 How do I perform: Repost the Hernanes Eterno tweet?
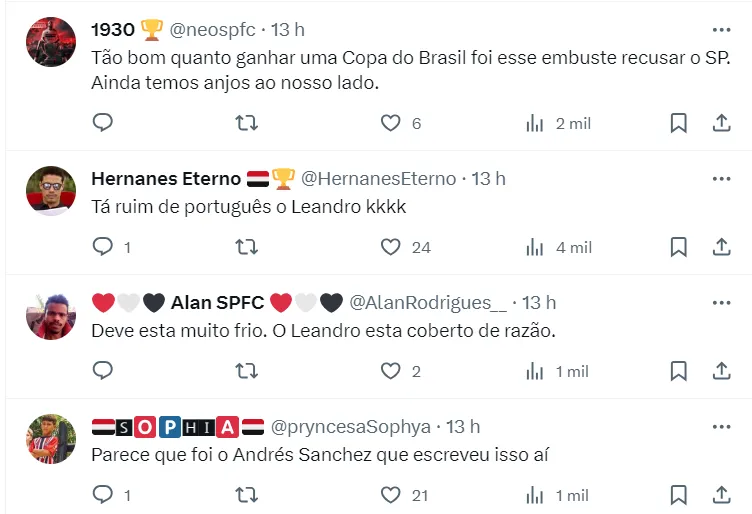pyautogui.click(x=246, y=247)
